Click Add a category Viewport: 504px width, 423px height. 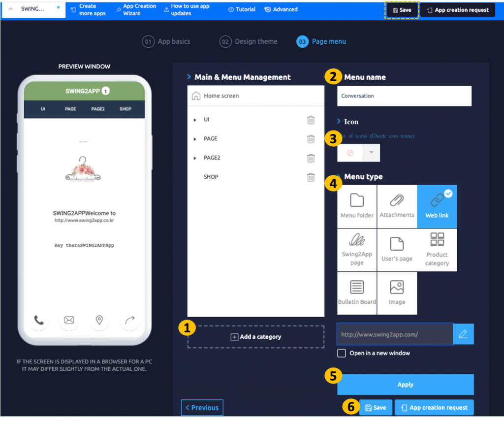point(255,337)
